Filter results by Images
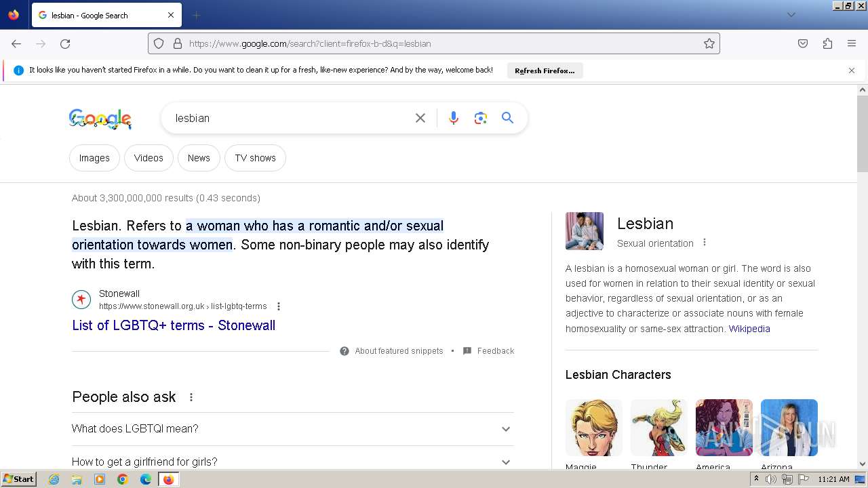Screen dimensions: 868x488 click(x=94, y=158)
